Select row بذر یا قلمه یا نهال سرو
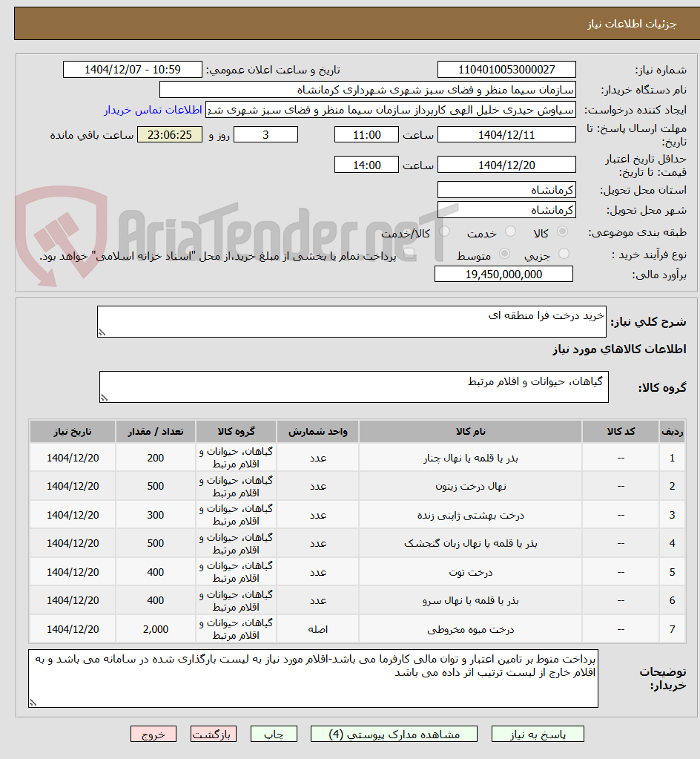The height and width of the screenshot is (759, 700). pyautogui.click(x=357, y=600)
